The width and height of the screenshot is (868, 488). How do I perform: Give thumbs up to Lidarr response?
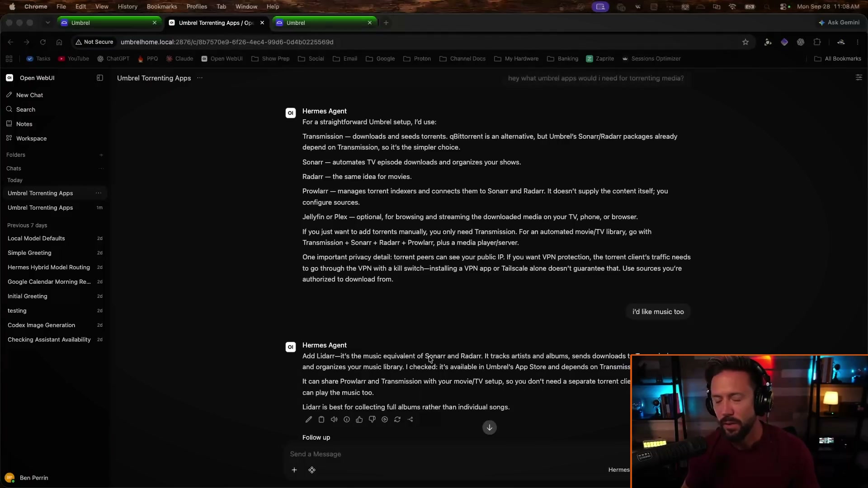point(359,419)
